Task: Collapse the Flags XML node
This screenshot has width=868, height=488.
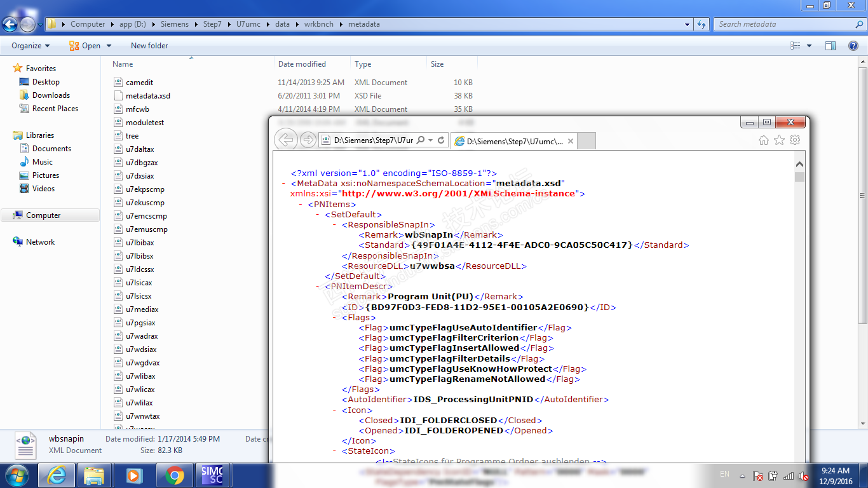Action: 336,318
